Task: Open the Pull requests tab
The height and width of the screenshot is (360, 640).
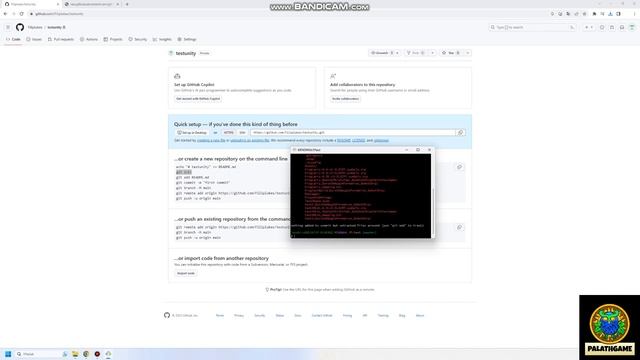Action: coord(61,40)
